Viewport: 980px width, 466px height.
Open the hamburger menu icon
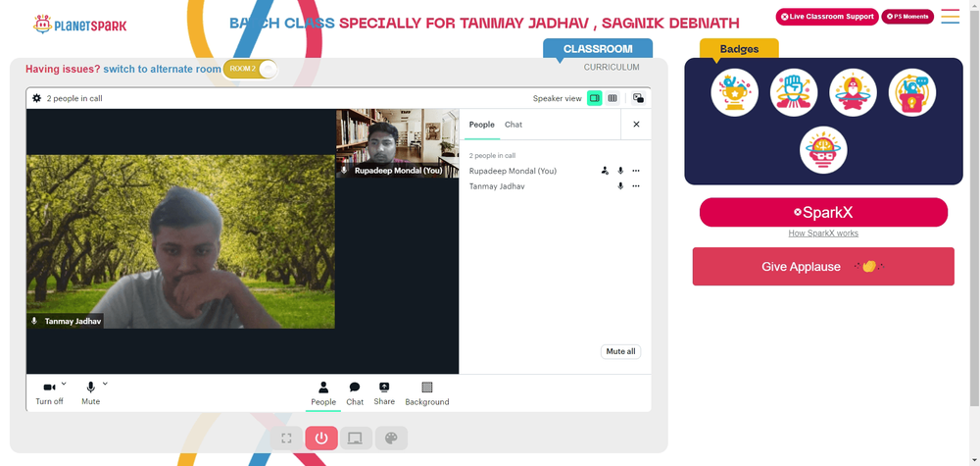(x=950, y=17)
